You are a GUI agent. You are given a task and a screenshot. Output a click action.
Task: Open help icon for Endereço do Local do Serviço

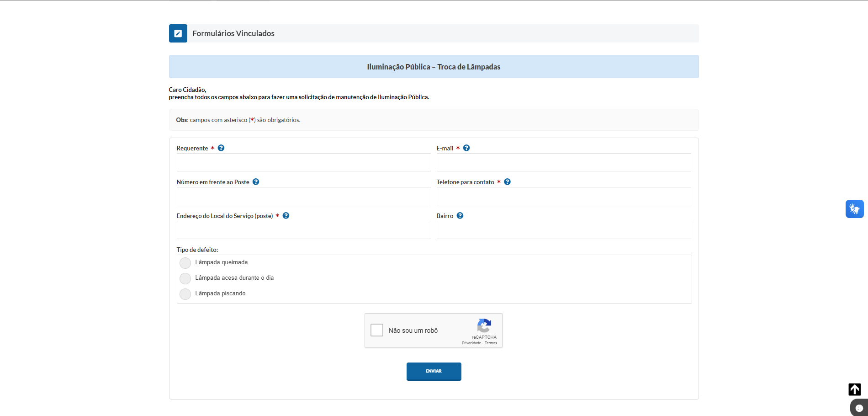click(286, 216)
